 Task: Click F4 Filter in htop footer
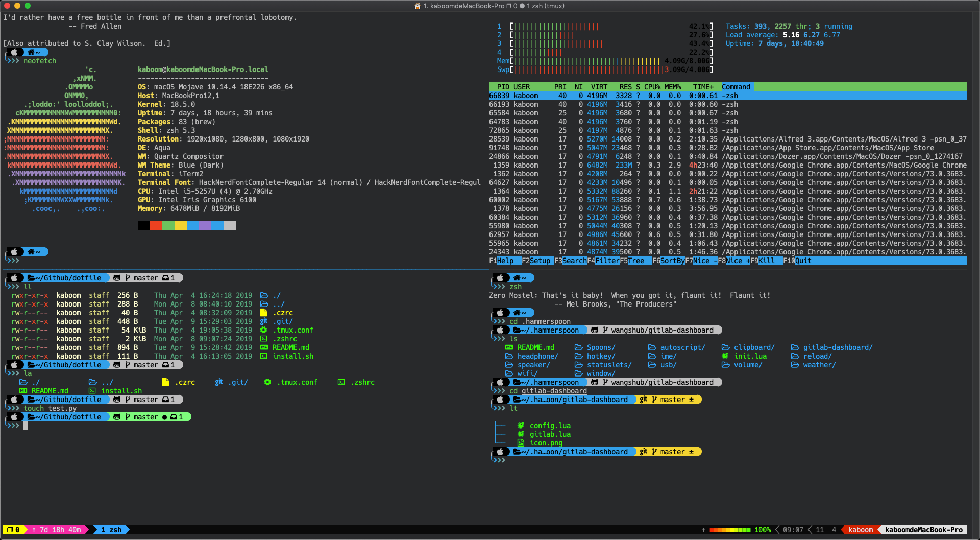pos(603,261)
